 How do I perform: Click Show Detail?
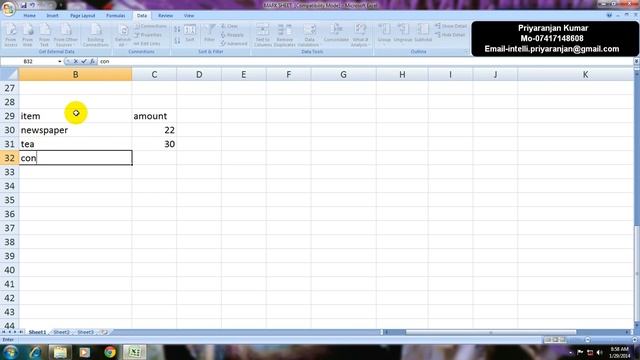pos(451,26)
